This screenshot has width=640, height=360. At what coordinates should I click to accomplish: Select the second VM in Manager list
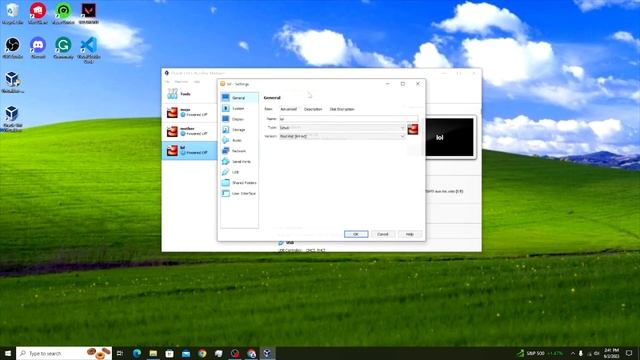189,131
